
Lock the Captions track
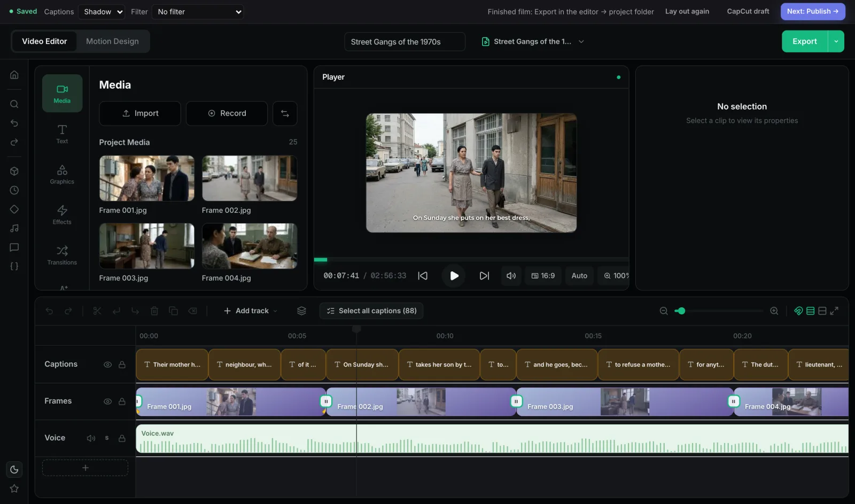point(122,365)
